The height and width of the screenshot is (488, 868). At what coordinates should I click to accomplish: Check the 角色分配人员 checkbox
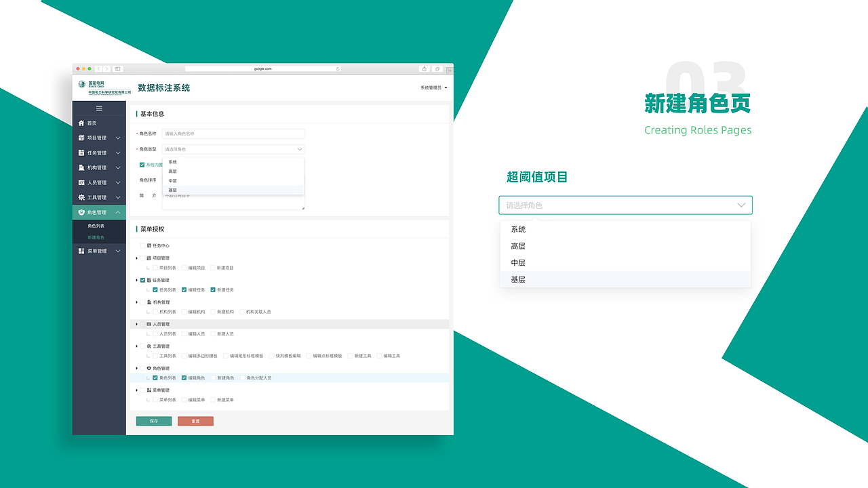coord(242,378)
